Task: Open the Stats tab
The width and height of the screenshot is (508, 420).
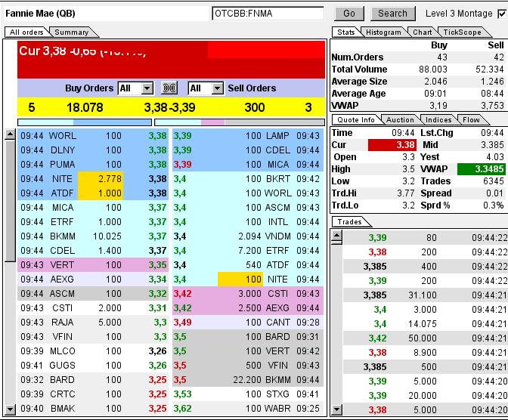Action: 346,32
